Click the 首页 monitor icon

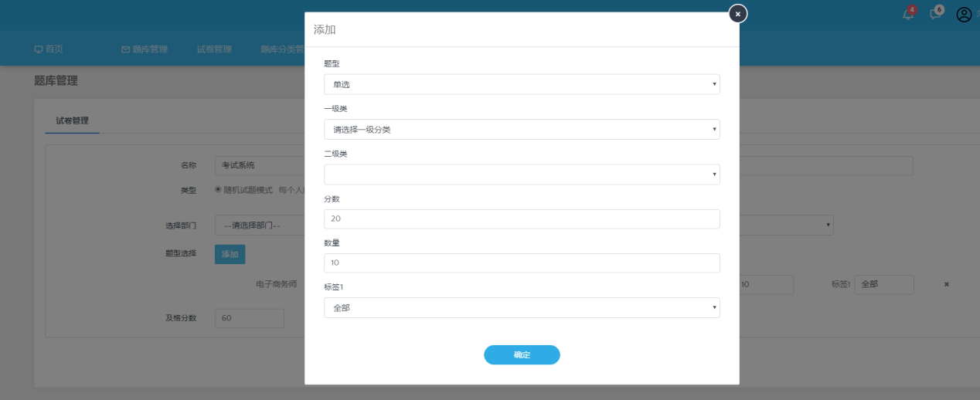click(39, 49)
